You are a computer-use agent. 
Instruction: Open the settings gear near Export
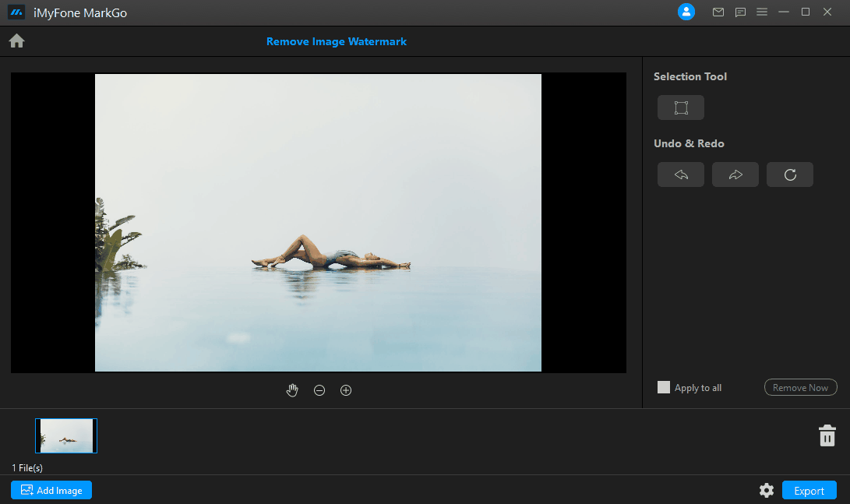(767, 490)
